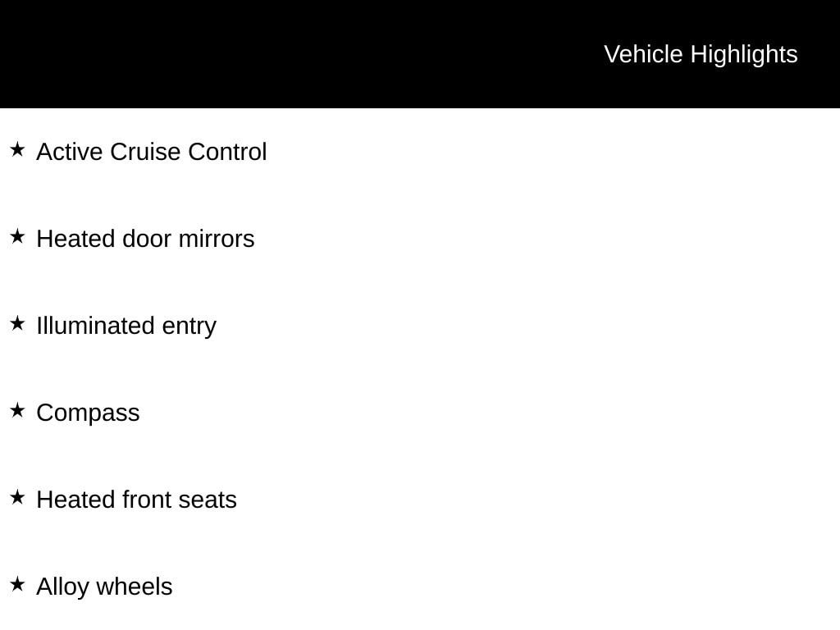This screenshot has width=840, height=630.
Task: Click the Alloy wheels feature text
Action: coord(104,587)
